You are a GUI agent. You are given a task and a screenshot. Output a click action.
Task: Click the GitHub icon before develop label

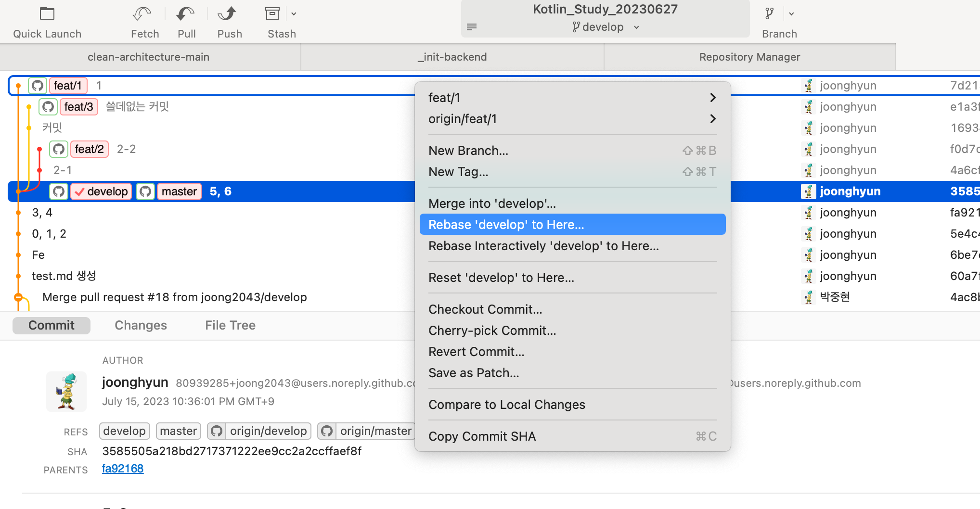pyautogui.click(x=59, y=191)
